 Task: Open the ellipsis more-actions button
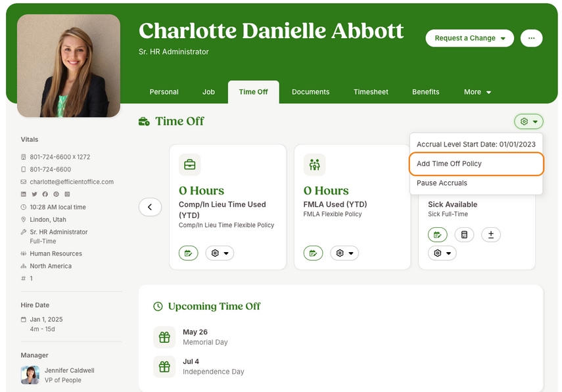pos(531,38)
